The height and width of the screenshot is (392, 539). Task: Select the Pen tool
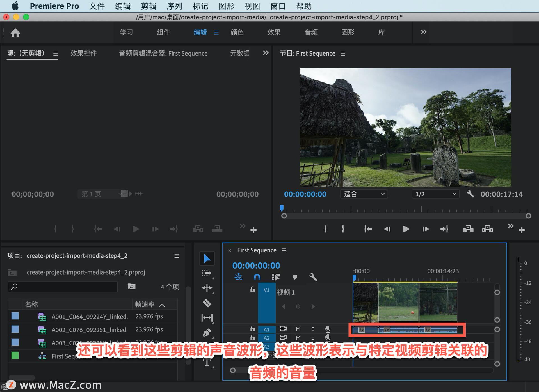207,333
